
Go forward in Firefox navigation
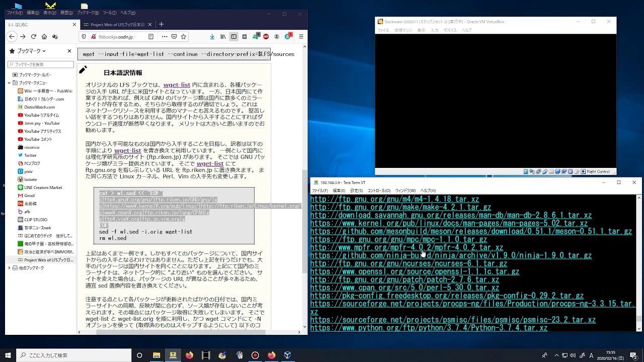23,37
